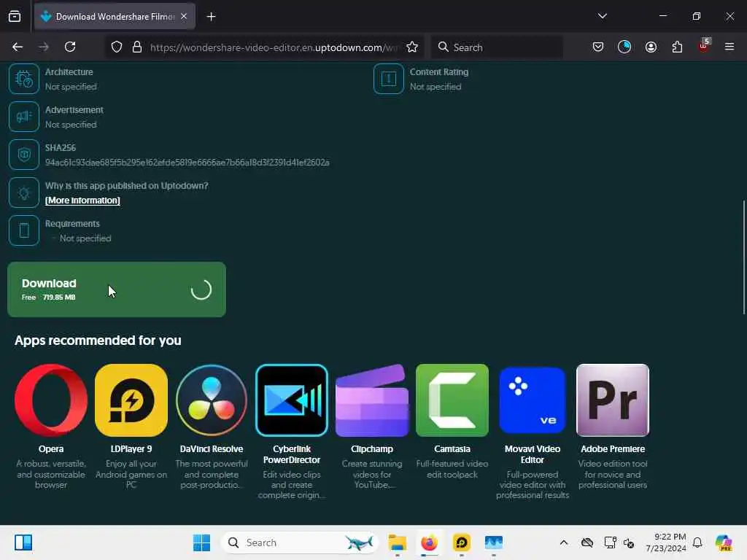Click the Content Rating icon
Viewport: 747px width, 560px height.
coord(388,79)
